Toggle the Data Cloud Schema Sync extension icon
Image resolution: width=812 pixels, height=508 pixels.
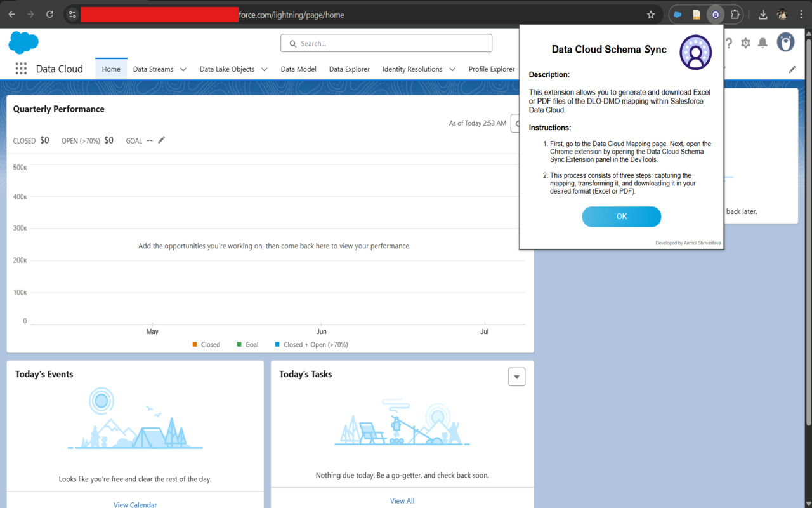click(716, 15)
